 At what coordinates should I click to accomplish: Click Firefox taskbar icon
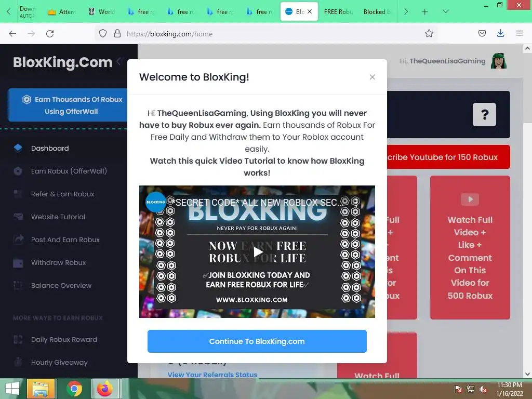[105, 389]
